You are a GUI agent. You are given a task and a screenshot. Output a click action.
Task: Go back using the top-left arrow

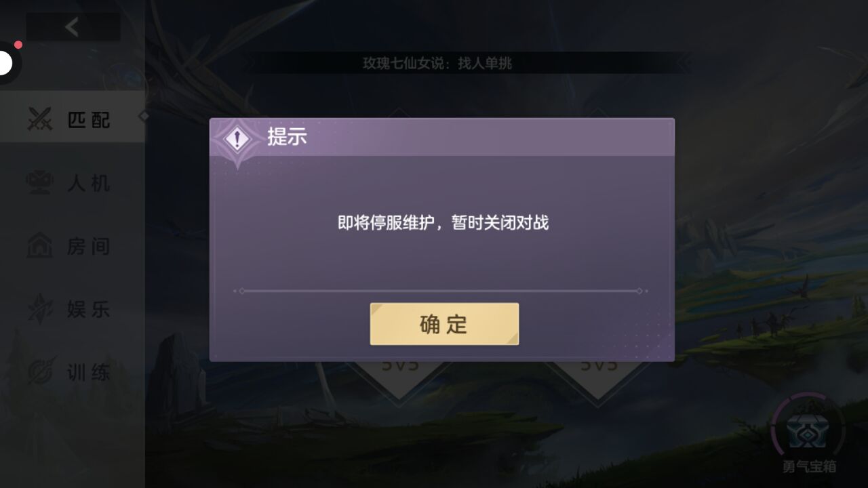point(73,27)
